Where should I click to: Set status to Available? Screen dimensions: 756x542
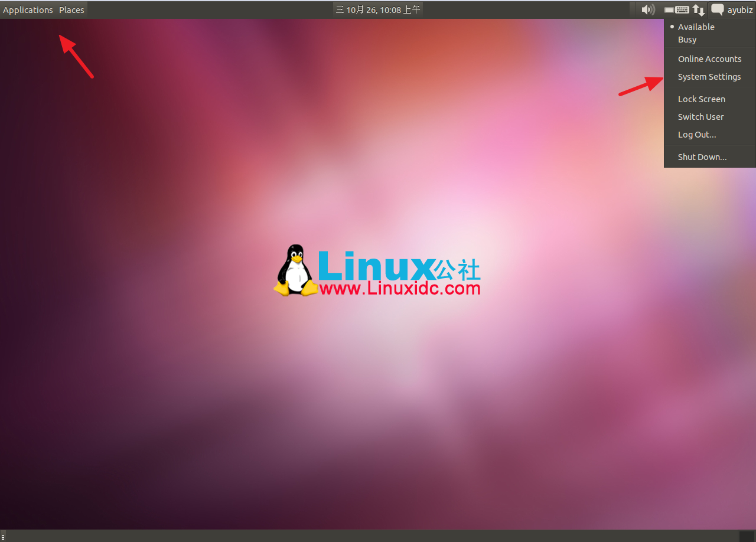click(x=696, y=27)
